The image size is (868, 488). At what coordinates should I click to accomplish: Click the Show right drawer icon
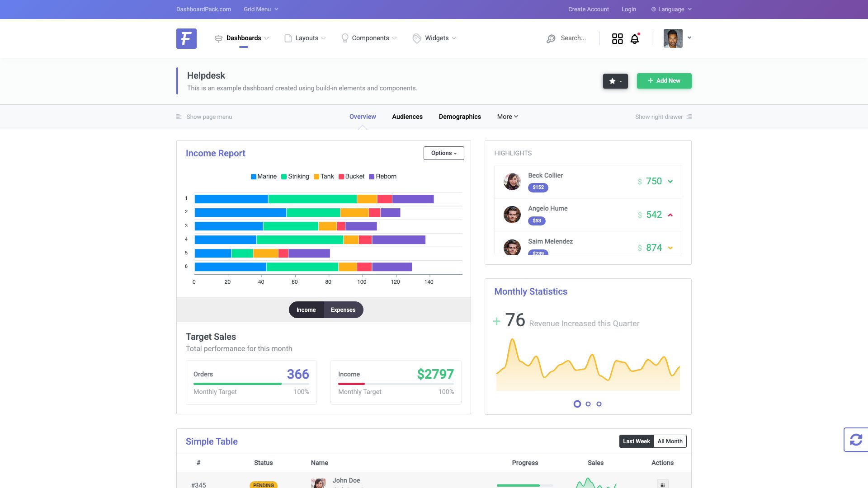coord(689,116)
